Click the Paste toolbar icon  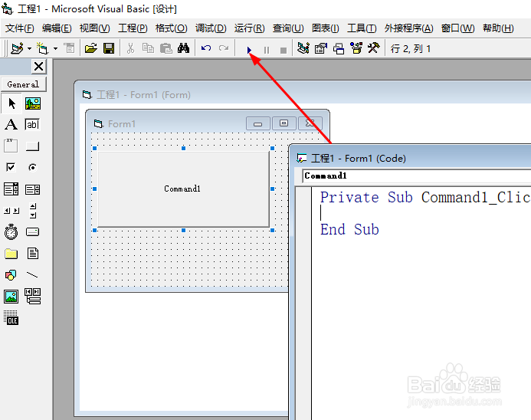[166, 49]
